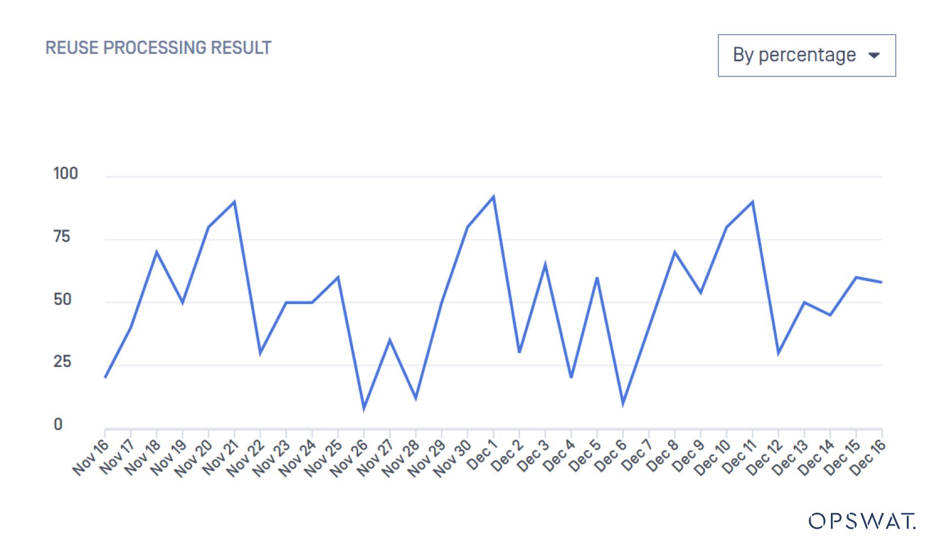Click the Nov 25 x-axis label
This screenshot has height=560, width=942.
(324, 457)
